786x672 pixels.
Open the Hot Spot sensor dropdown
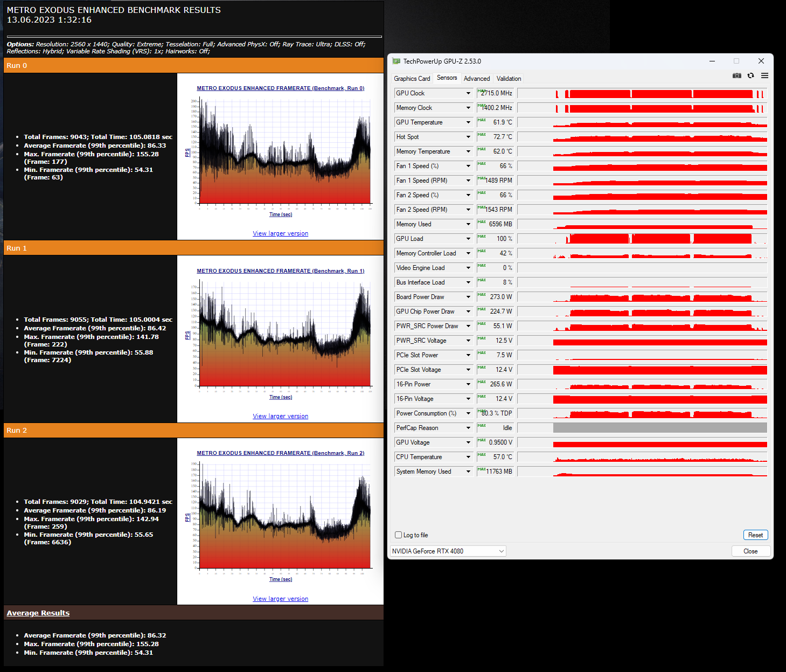pyautogui.click(x=468, y=137)
